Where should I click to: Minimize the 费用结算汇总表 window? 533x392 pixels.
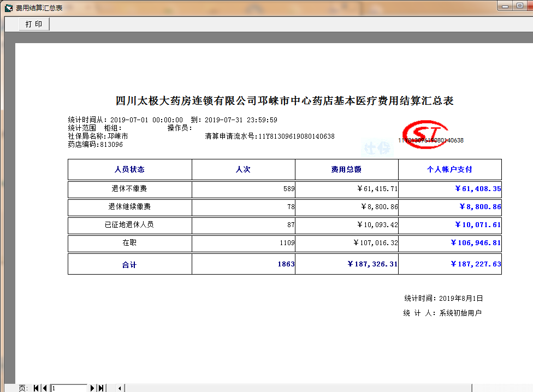(x=505, y=6)
